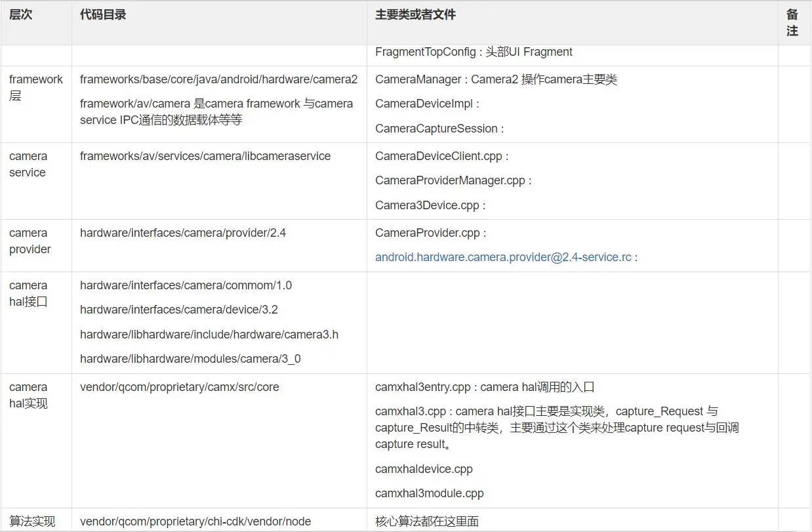
Task: Click the 备注 column header
Action: coord(792,22)
